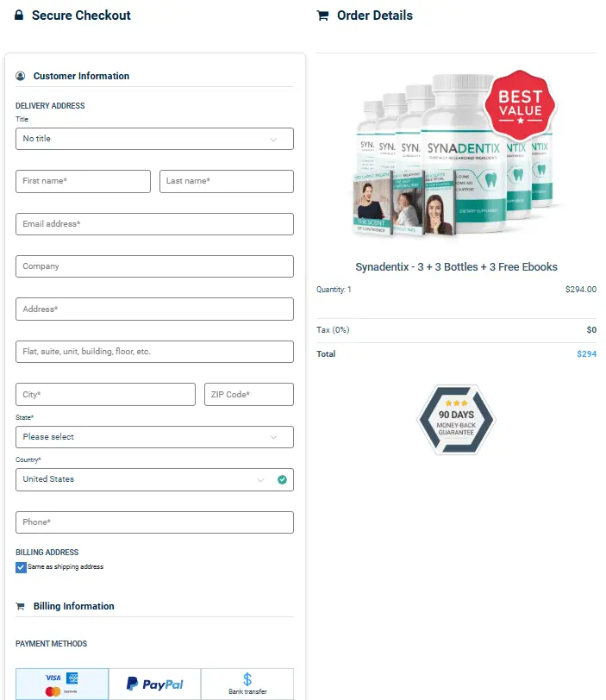The width and height of the screenshot is (606, 700).
Task: Uncheck Same as shipping address checkbox
Action: pos(21,567)
